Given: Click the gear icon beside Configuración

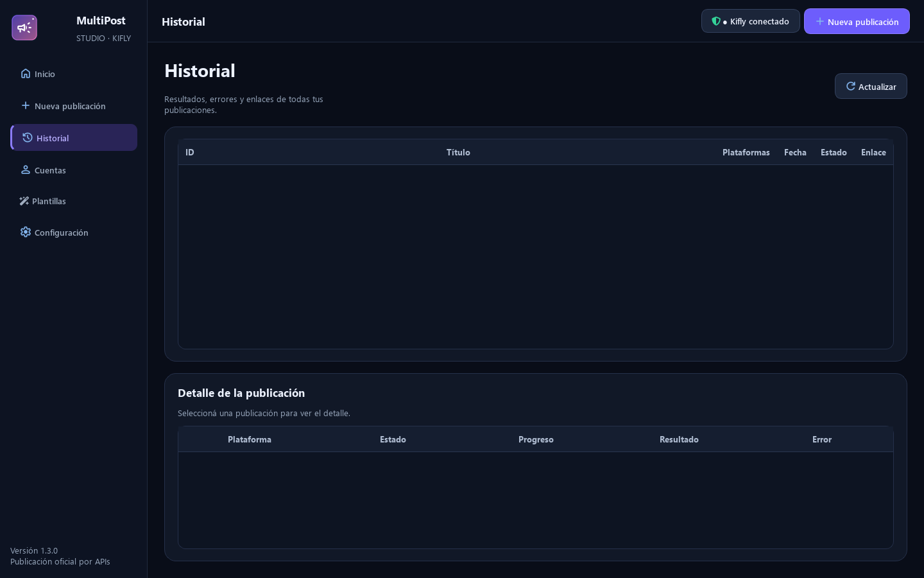Looking at the screenshot, I should click(26, 232).
